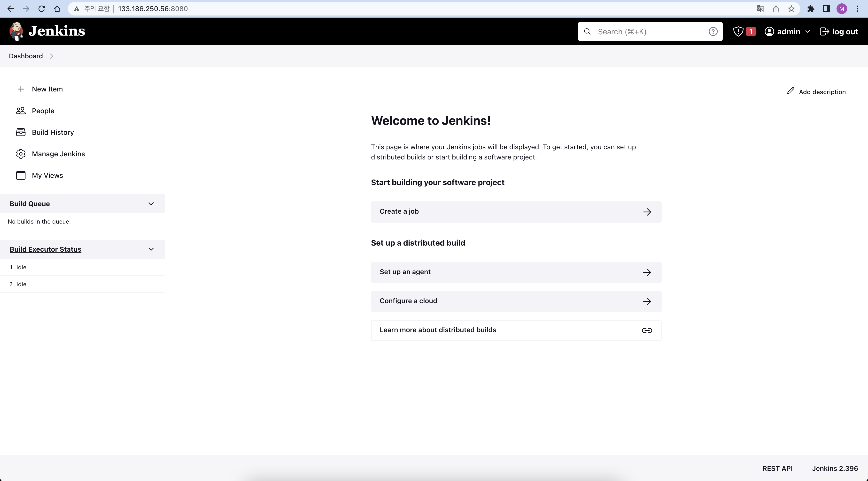Viewport: 868px width, 481px height.
Task: Click the Create a job button
Action: (516, 212)
